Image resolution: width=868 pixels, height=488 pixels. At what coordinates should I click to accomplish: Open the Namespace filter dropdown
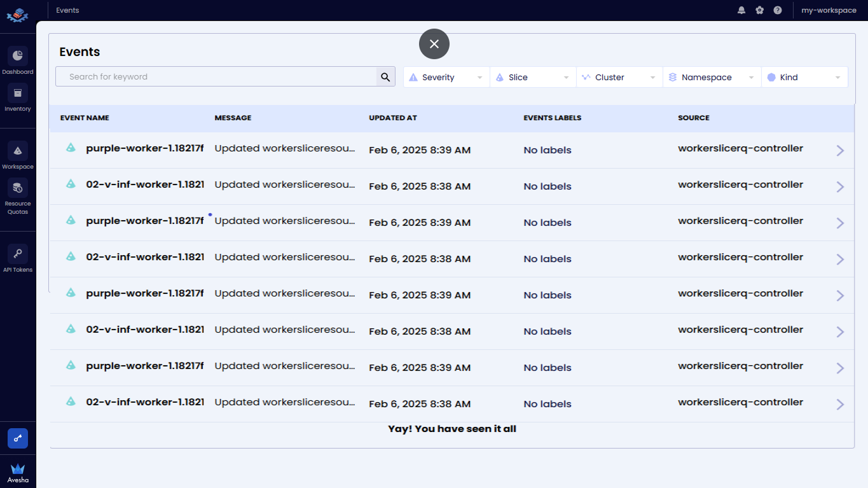(x=712, y=77)
